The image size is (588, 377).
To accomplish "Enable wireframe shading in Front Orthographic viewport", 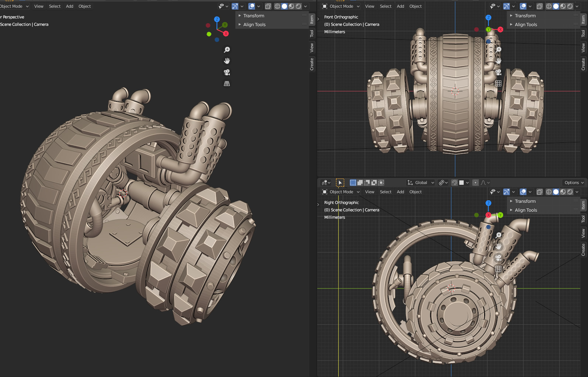I will coord(549,6).
